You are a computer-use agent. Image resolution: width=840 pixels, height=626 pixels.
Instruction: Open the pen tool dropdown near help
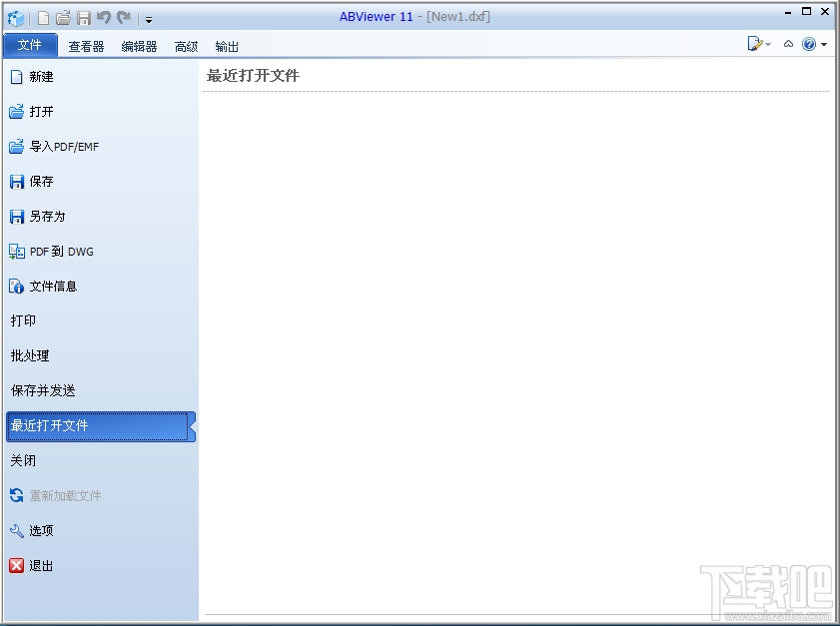pyautogui.click(x=767, y=44)
